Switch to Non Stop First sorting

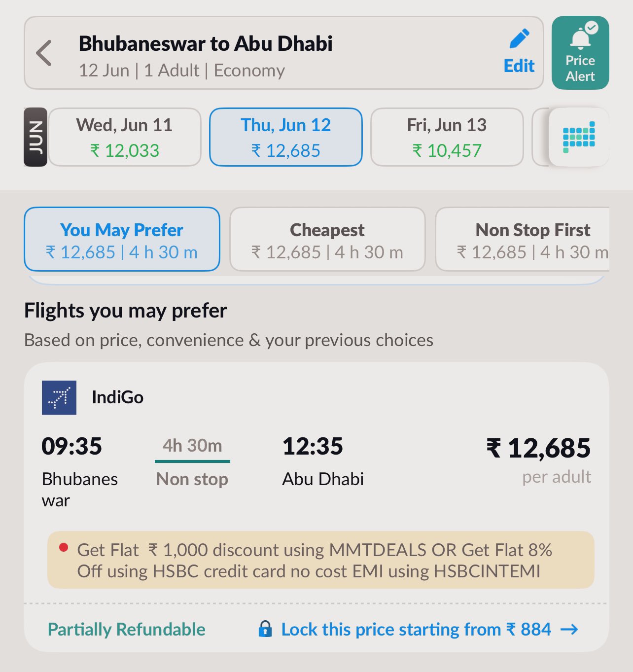point(523,239)
